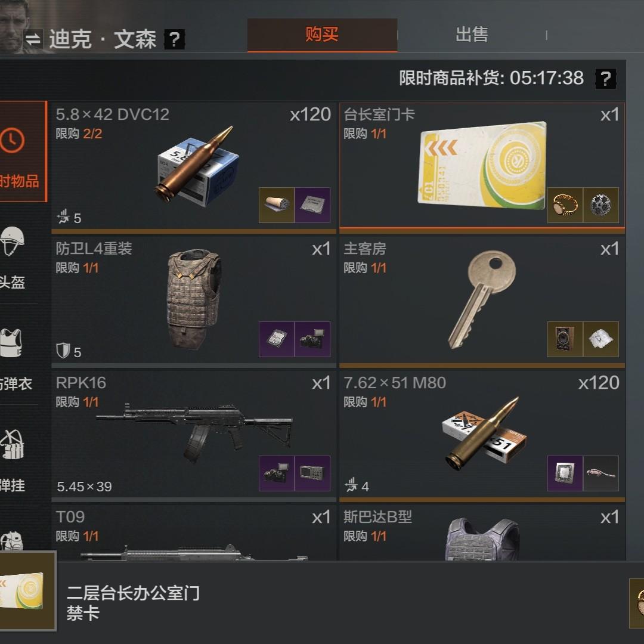This screenshot has height=644, width=644.
Task: Select the 主客房 key item
Action: point(482,302)
